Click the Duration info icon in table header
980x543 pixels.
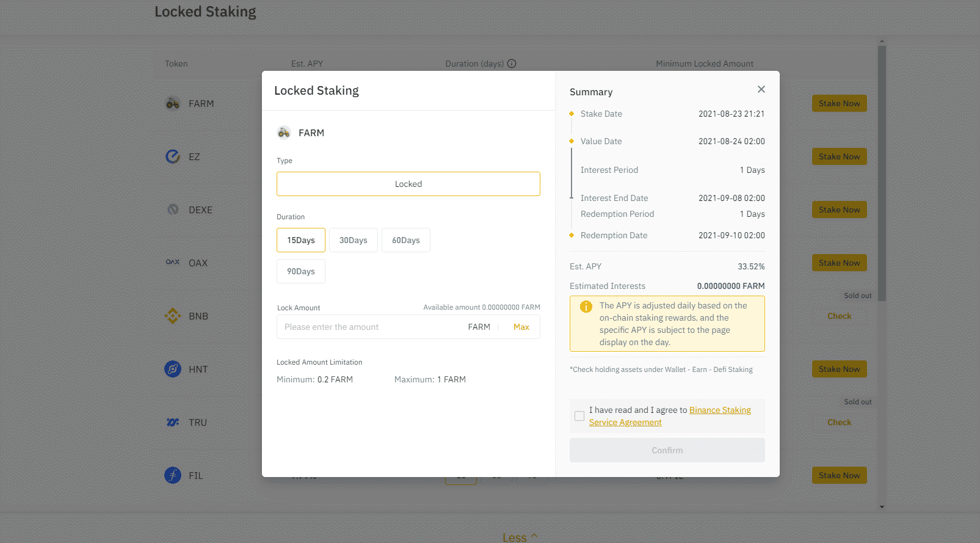pos(512,64)
